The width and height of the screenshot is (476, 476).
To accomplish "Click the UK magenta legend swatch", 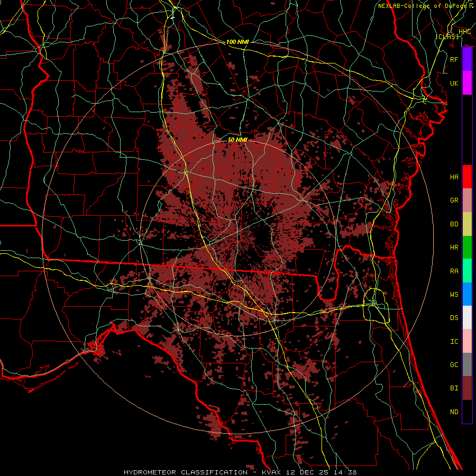I will [467, 83].
